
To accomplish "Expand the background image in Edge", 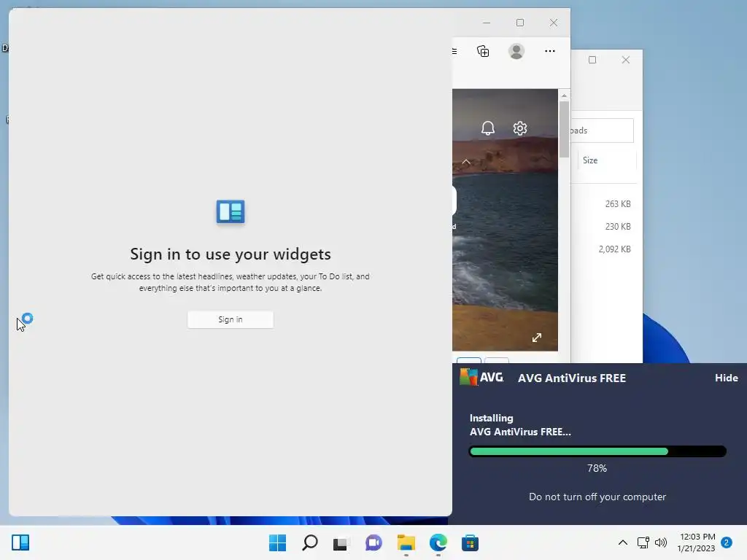I will pos(537,338).
